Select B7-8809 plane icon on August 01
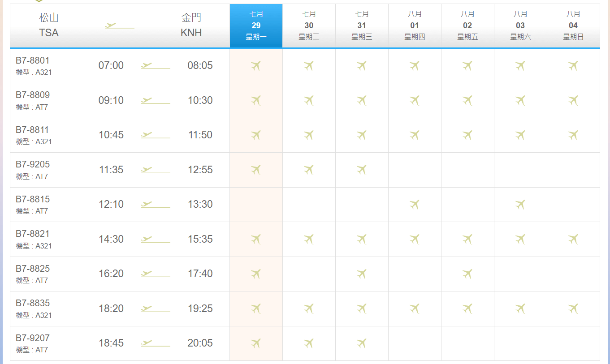The width and height of the screenshot is (610, 364). click(x=415, y=100)
